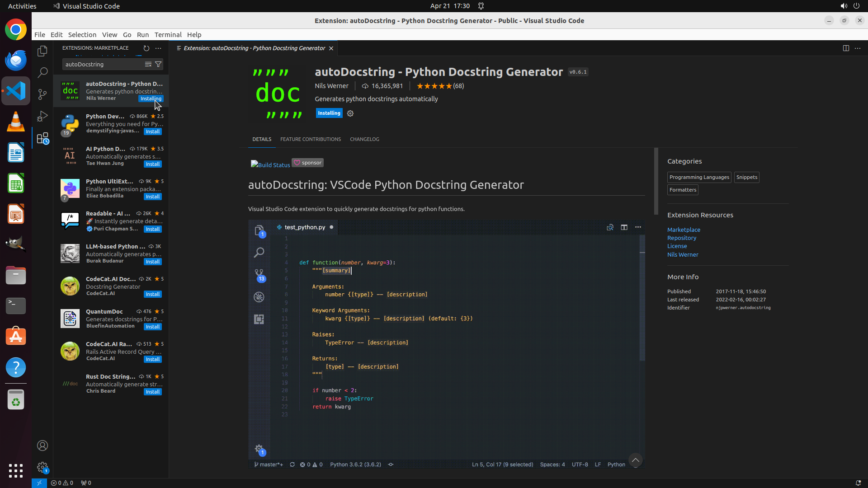This screenshot has height=488, width=868.
Task: Switch to Feature Contributions tab
Action: click(311, 139)
